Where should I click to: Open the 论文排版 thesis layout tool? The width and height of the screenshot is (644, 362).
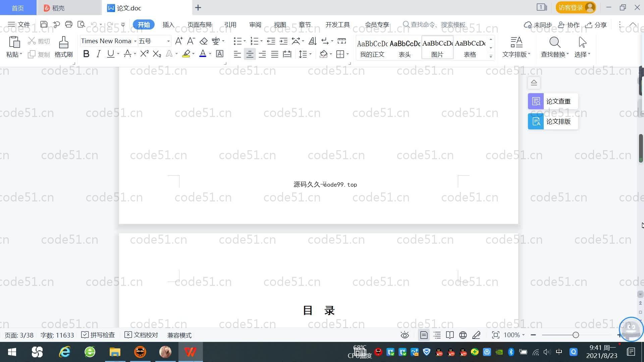pos(553,121)
